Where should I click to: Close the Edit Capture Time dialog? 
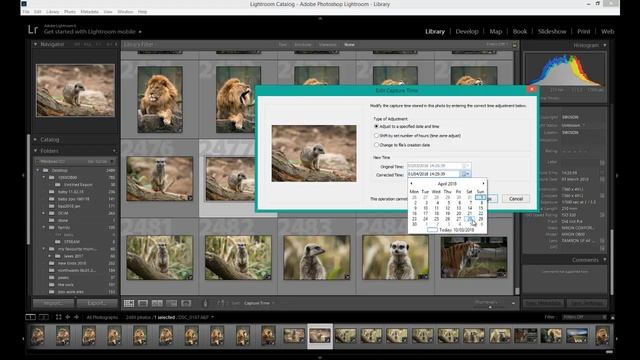tap(531, 89)
